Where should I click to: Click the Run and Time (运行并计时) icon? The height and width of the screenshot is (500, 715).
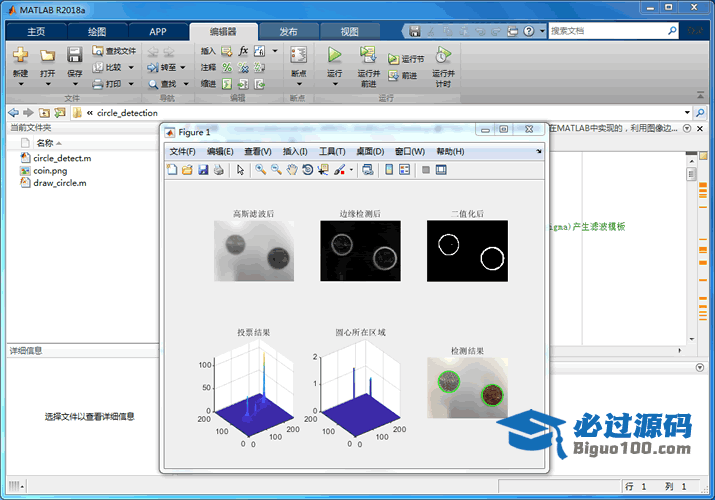coord(443,55)
